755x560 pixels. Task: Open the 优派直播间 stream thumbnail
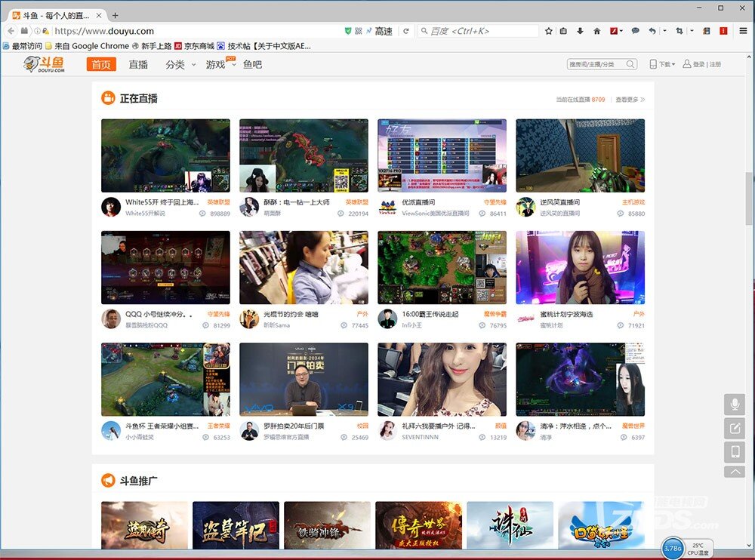[x=442, y=155]
